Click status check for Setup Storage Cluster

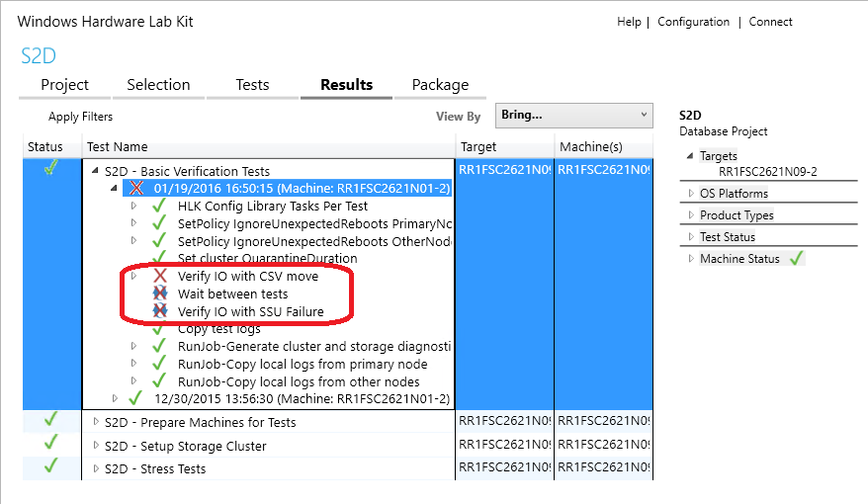(51, 443)
